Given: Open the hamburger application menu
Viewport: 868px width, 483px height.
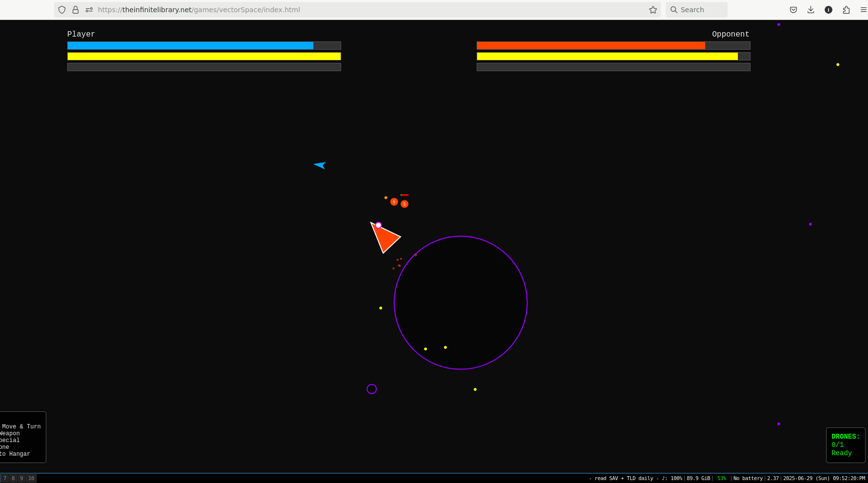Looking at the screenshot, I should [863, 10].
